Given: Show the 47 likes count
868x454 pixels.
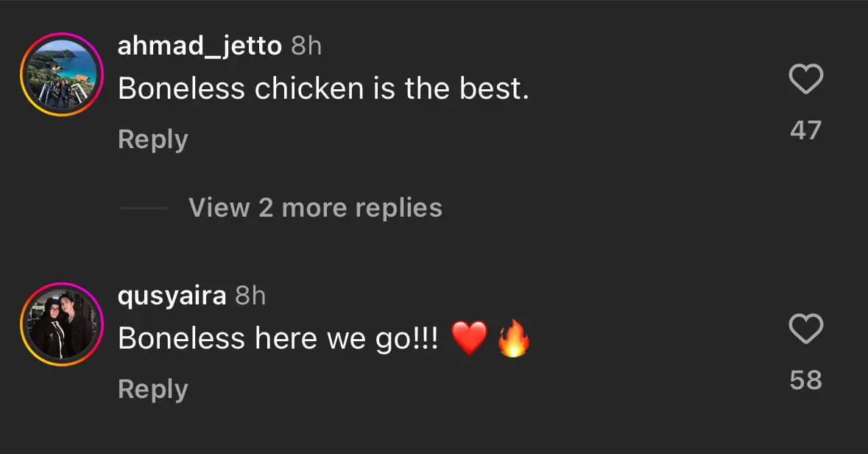Looking at the screenshot, I should pos(805,130).
